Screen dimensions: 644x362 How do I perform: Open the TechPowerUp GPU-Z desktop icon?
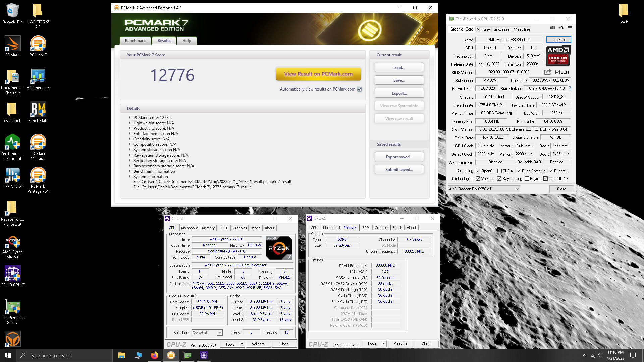tap(12, 312)
